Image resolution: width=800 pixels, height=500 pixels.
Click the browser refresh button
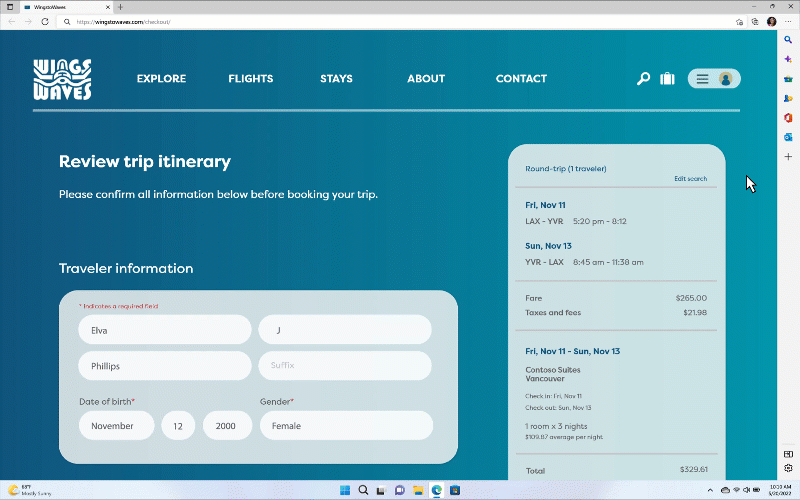pyautogui.click(x=44, y=21)
